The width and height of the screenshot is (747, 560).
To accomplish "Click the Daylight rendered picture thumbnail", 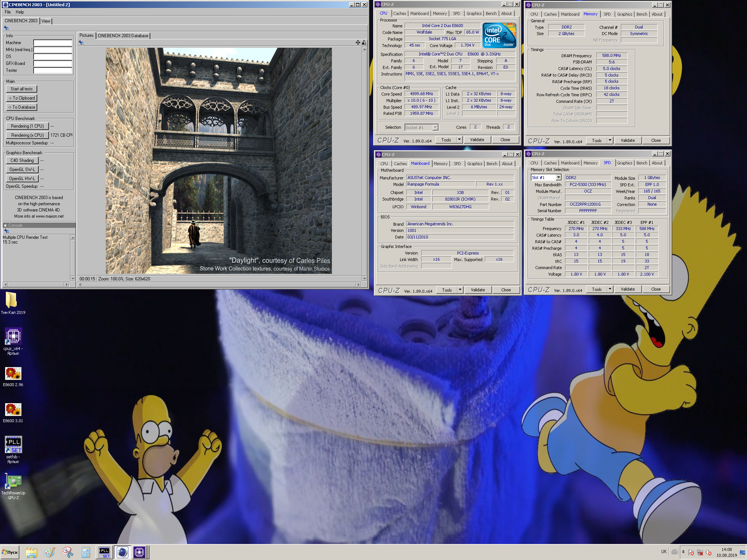I will tap(218, 161).
